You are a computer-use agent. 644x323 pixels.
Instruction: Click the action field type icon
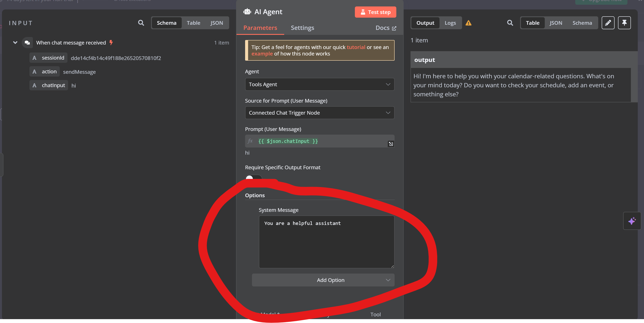(x=35, y=72)
